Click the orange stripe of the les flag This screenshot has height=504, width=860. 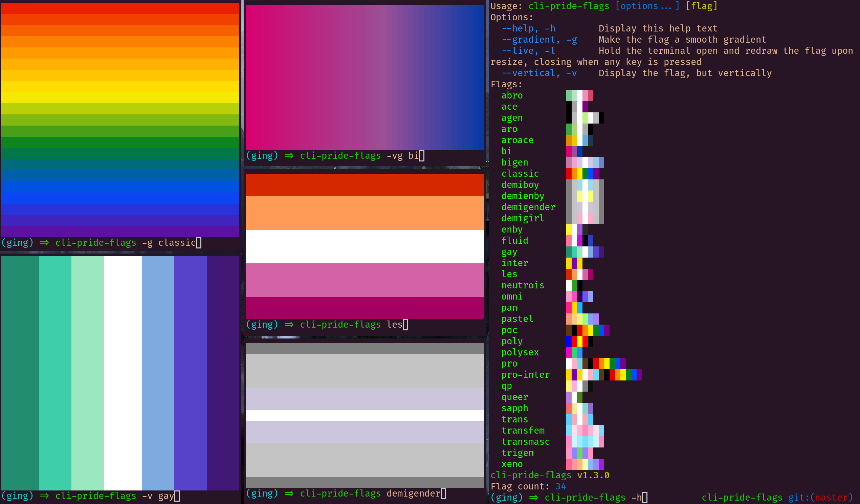tap(365, 213)
